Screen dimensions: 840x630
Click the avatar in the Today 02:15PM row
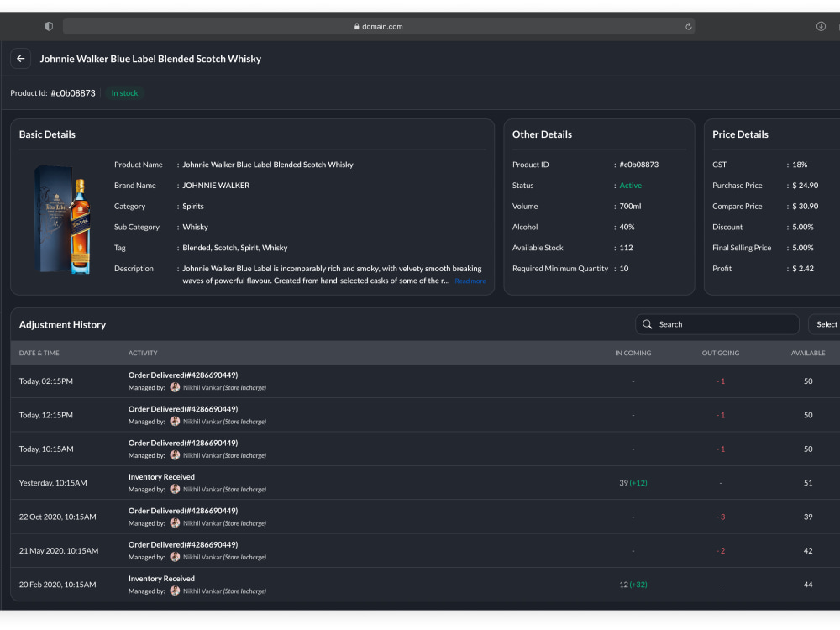pos(175,387)
